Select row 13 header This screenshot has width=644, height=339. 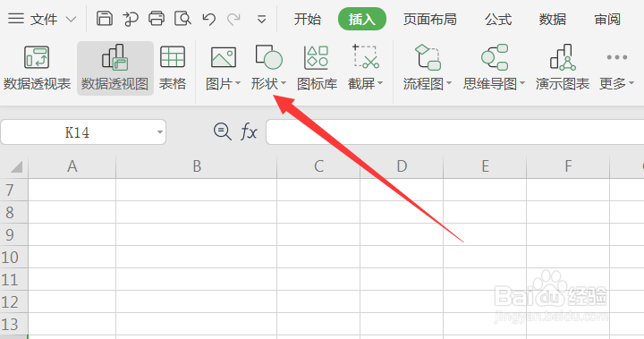click(14, 325)
